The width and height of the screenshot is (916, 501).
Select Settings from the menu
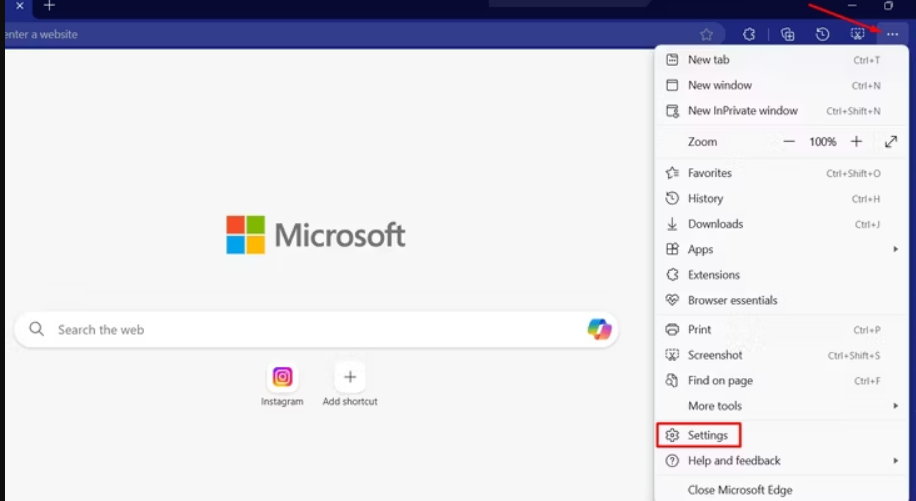coord(707,435)
